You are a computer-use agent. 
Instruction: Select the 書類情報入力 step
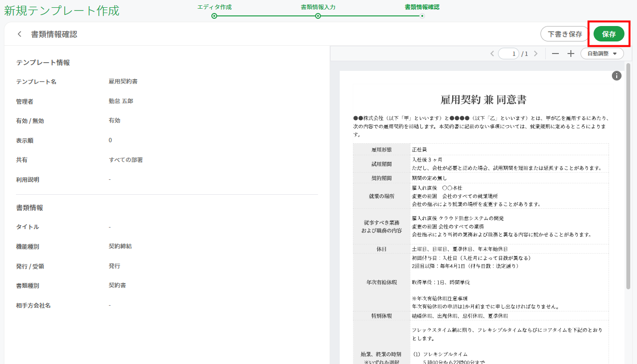[x=318, y=7]
